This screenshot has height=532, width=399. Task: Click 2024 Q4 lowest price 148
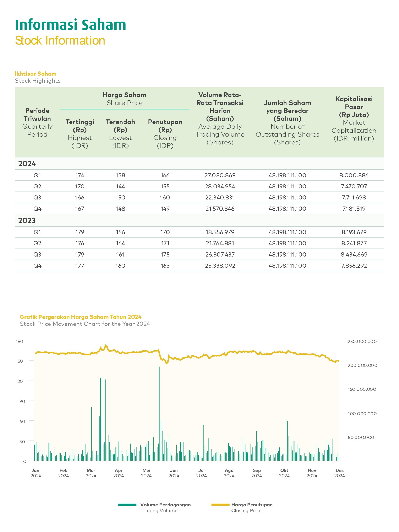[x=120, y=209]
